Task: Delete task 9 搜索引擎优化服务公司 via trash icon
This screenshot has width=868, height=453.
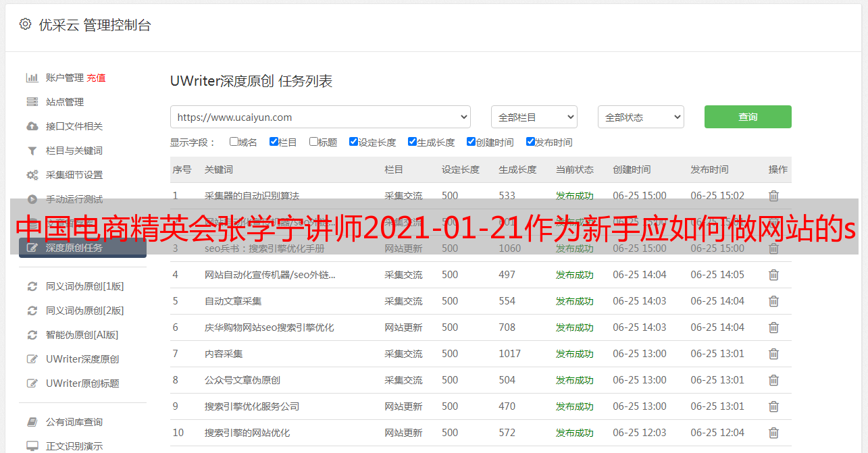Action: click(x=773, y=406)
